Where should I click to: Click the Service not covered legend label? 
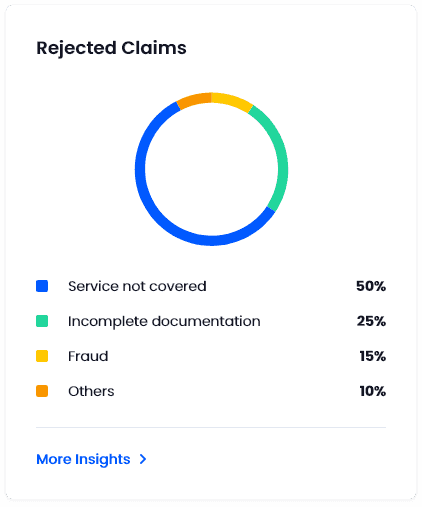pos(137,286)
